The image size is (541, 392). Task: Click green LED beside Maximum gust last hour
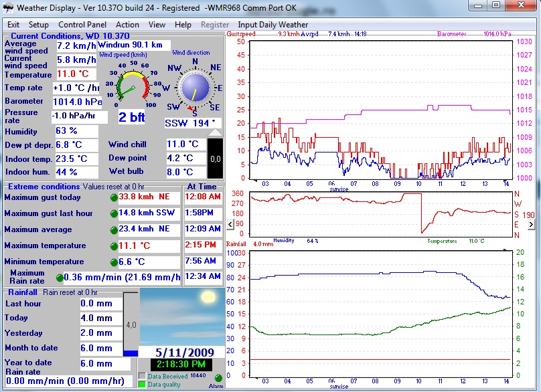[x=113, y=213]
